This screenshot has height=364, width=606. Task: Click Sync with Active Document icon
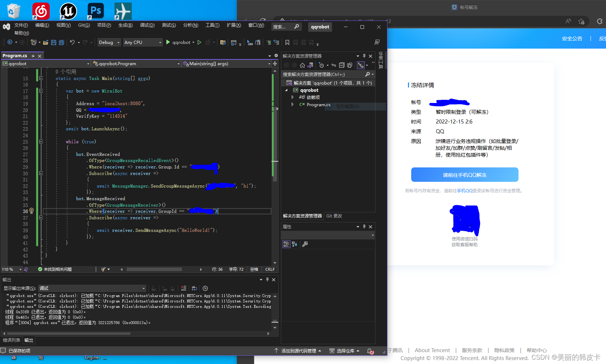coord(334,65)
